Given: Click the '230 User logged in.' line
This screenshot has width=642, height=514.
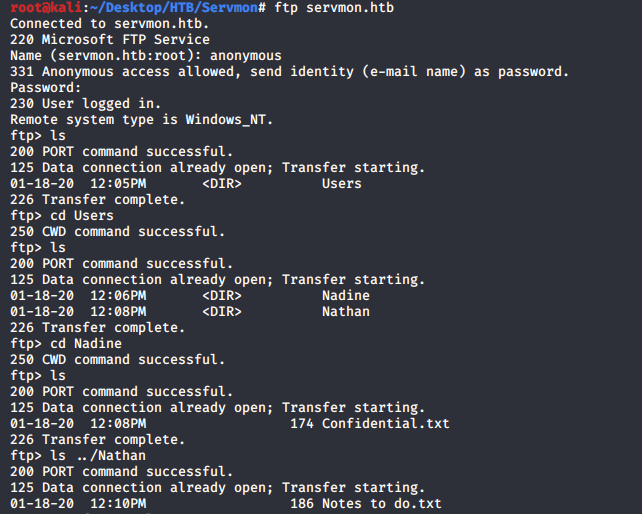Looking at the screenshot, I should (86, 103).
